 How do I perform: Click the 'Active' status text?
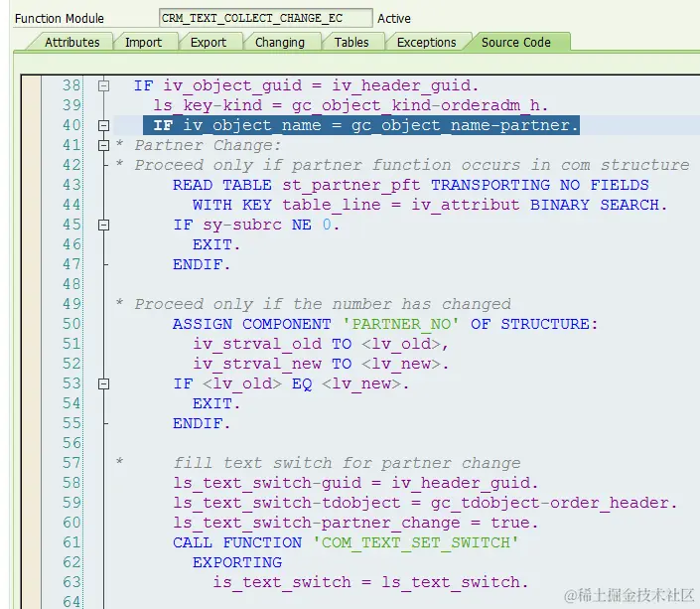394,18
